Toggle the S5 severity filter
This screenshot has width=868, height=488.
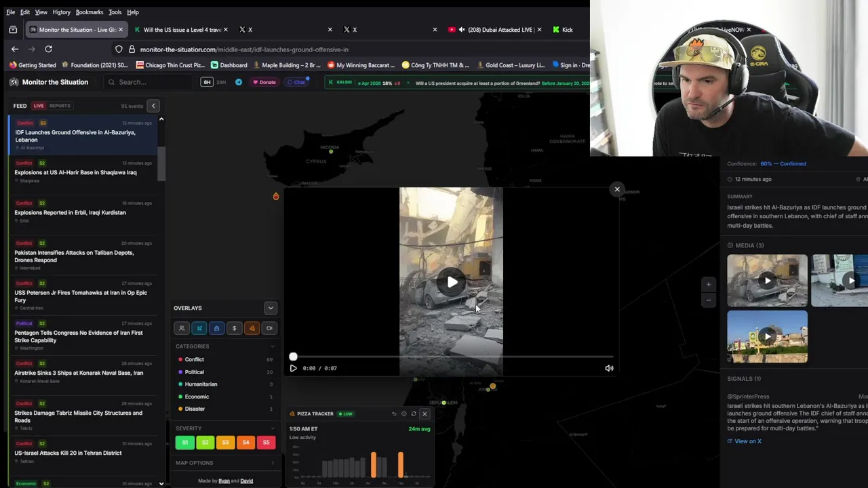tap(266, 443)
